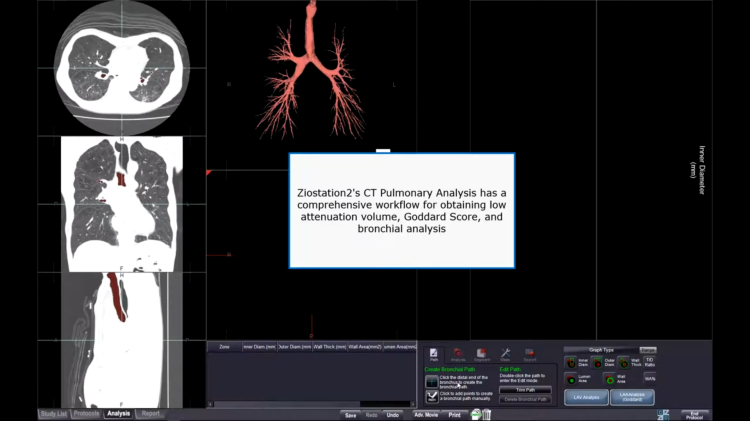Open the Export tool tab icon
Image resolution: width=750 pixels, height=421 pixels.
529,355
